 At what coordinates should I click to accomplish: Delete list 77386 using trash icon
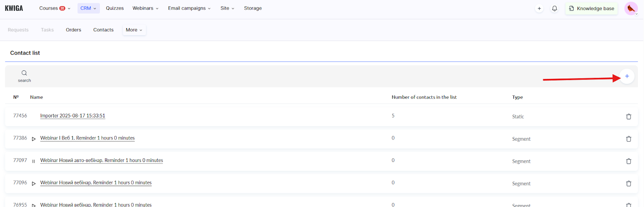628,139
